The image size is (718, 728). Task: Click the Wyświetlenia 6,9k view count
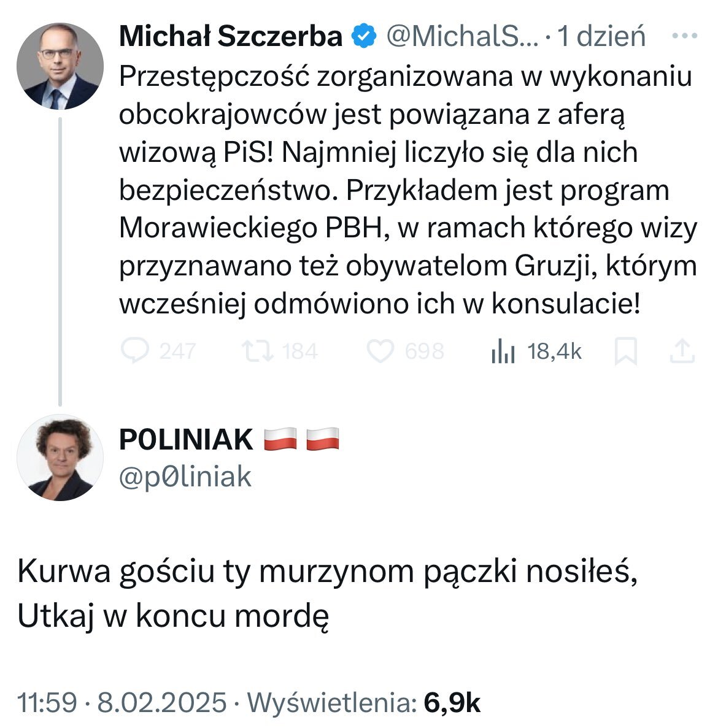point(364,703)
